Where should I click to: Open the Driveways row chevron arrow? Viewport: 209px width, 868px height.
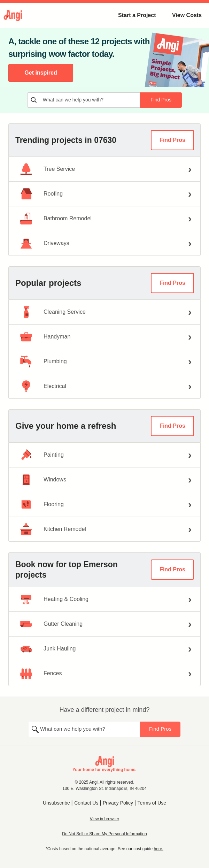(x=190, y=243)
